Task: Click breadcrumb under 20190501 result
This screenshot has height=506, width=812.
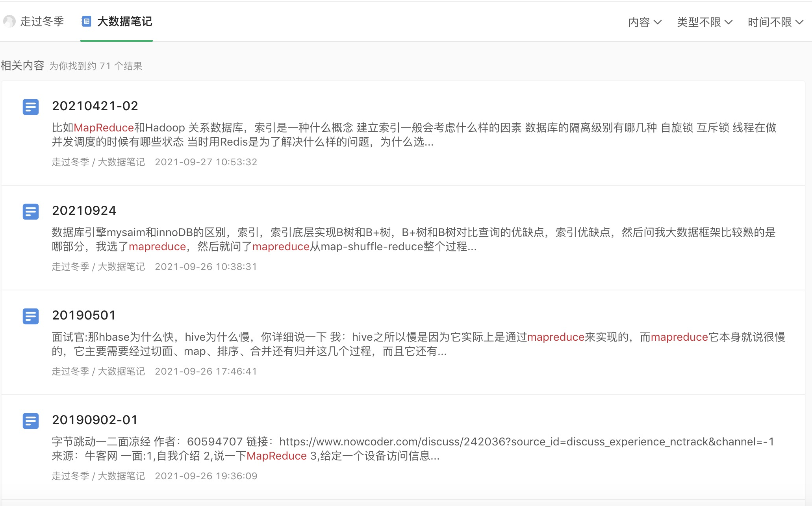Action: pyautogui.click(x=98, y=371)
